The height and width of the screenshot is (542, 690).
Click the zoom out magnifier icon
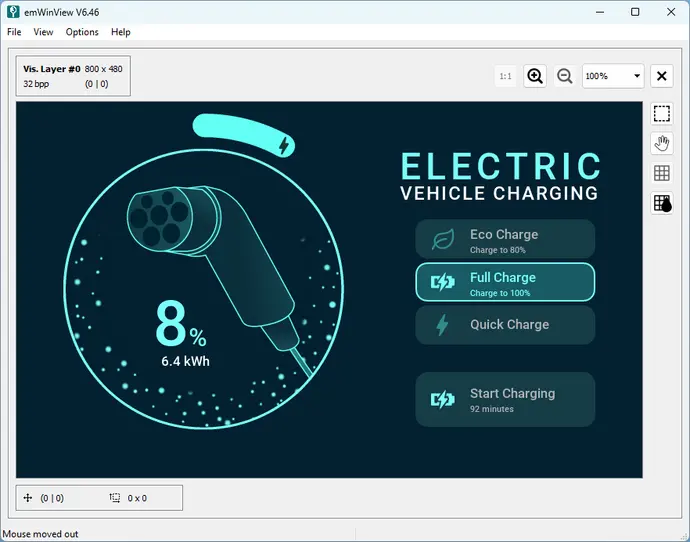[564, 76]
